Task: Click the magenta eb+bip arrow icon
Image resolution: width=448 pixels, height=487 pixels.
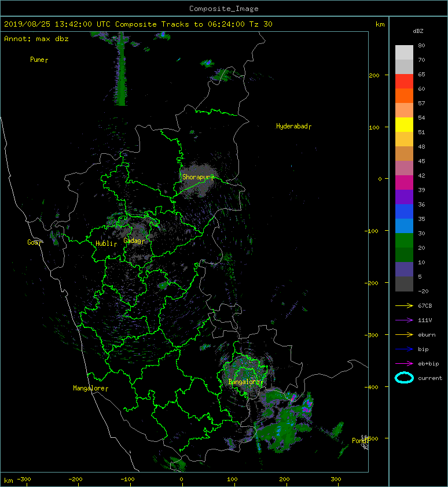Action: coord(404,364)
